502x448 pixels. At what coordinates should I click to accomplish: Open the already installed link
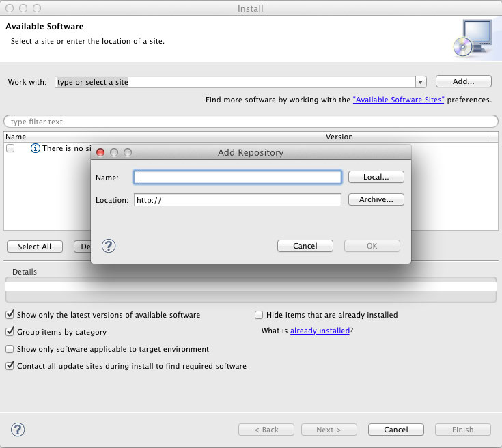point(320,331)
